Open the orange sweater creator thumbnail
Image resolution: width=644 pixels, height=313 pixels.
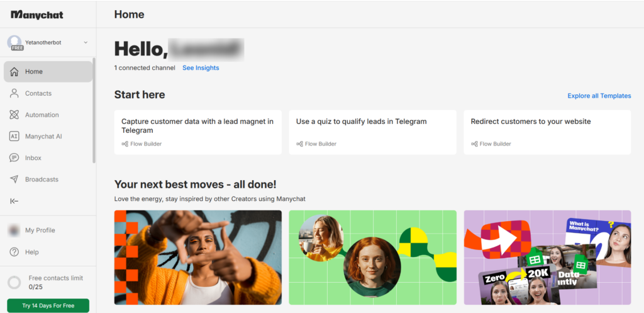tap(198, 258)
